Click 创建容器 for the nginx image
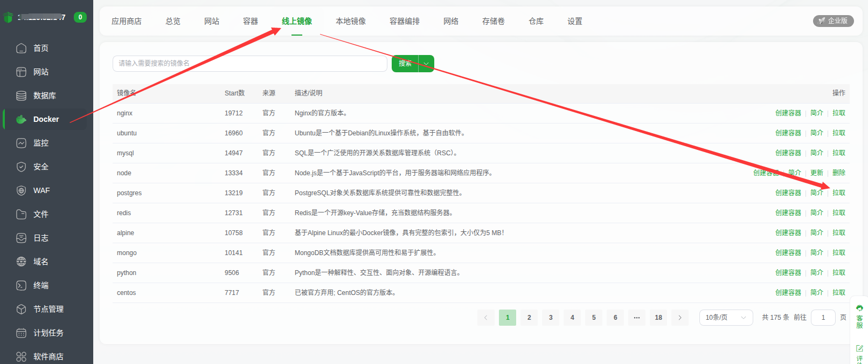Screen dimensions: 868x364 [x=788, y=113]
